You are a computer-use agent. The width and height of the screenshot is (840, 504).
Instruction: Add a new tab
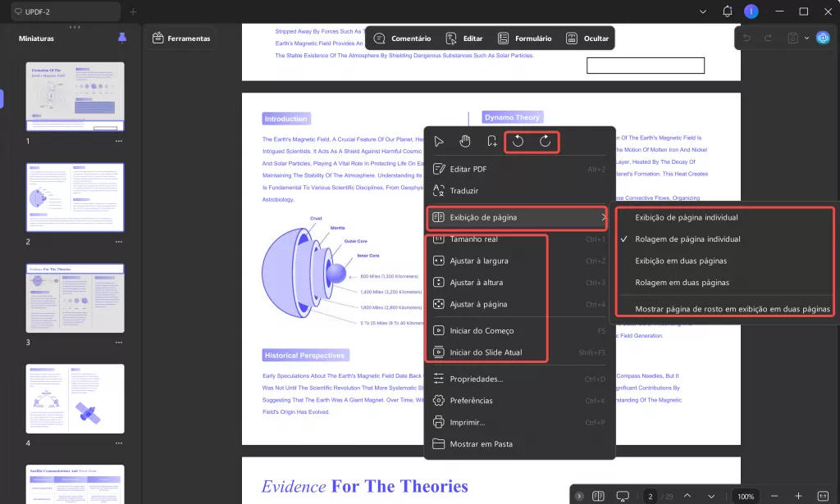click(133, 11)
